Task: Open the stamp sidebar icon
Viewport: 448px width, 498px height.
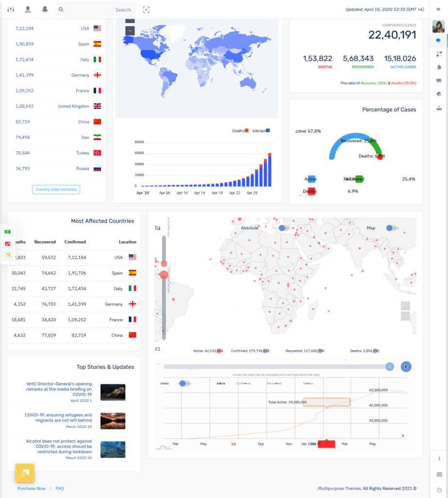Action: tap(439, 108)
